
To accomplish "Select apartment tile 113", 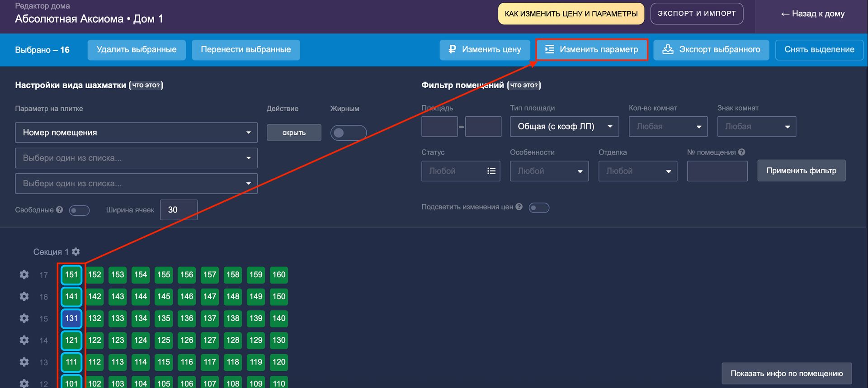I will click(x=118, y=362).
